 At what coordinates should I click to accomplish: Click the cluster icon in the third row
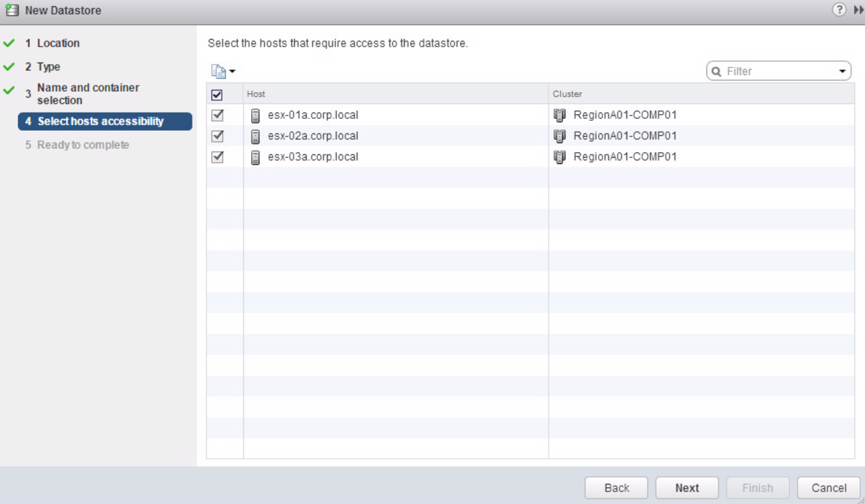click(559, 156)
